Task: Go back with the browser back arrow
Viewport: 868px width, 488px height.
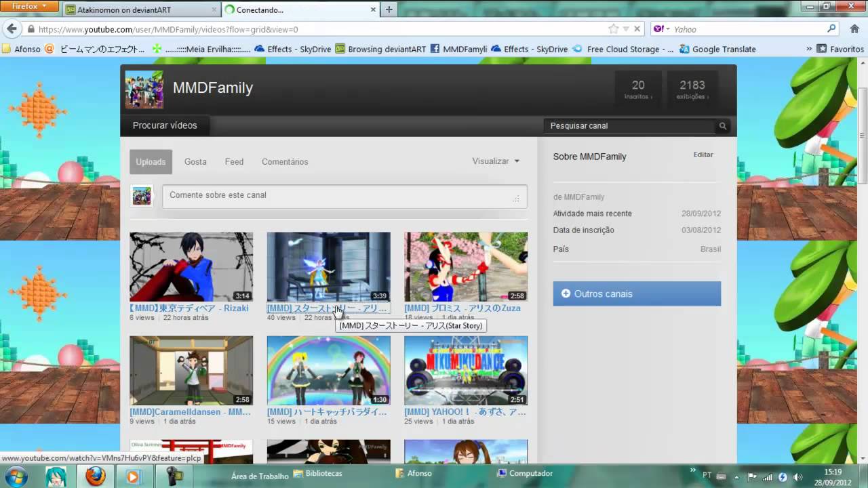Action: point(12,29)
